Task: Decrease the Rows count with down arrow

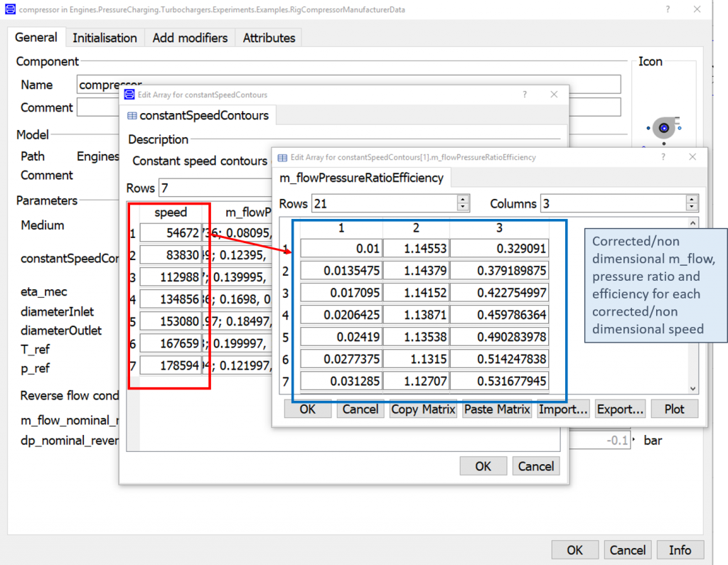Action: tap(463, 208)
